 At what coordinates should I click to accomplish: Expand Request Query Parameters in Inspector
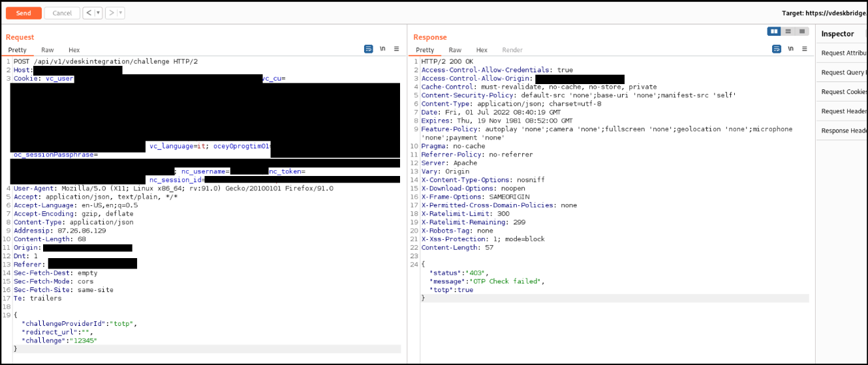pos(842,73)
